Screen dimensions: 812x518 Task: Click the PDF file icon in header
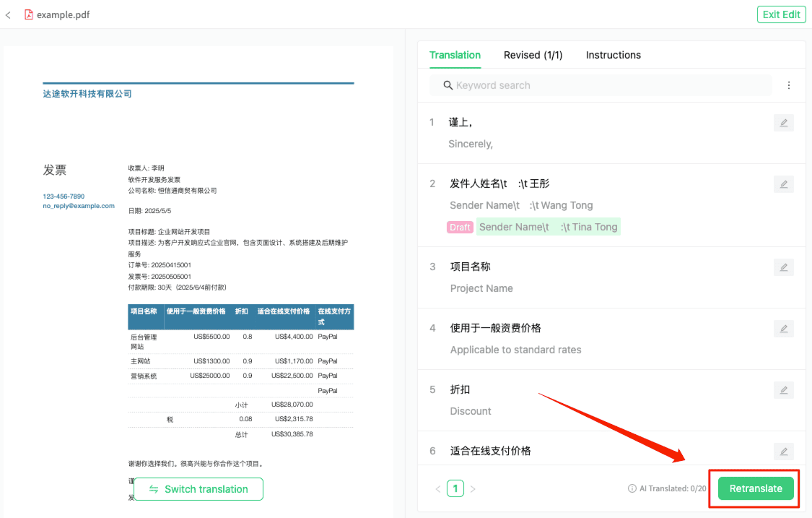[x=29, y=14]
